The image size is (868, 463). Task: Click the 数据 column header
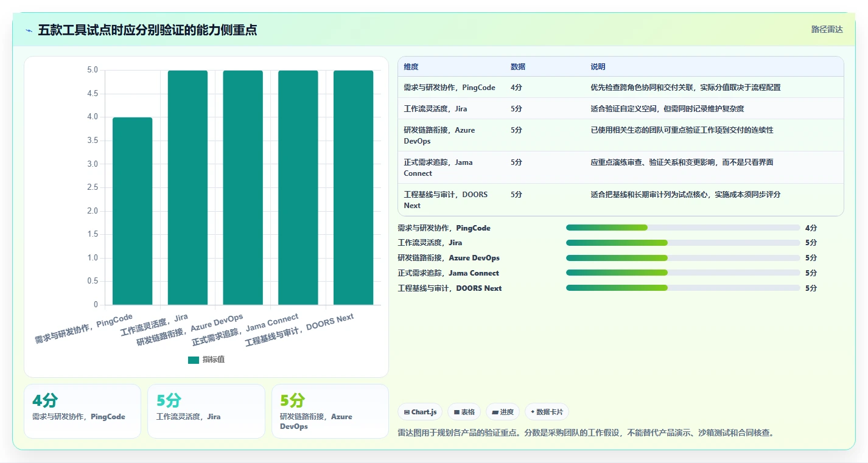(518, 67)
